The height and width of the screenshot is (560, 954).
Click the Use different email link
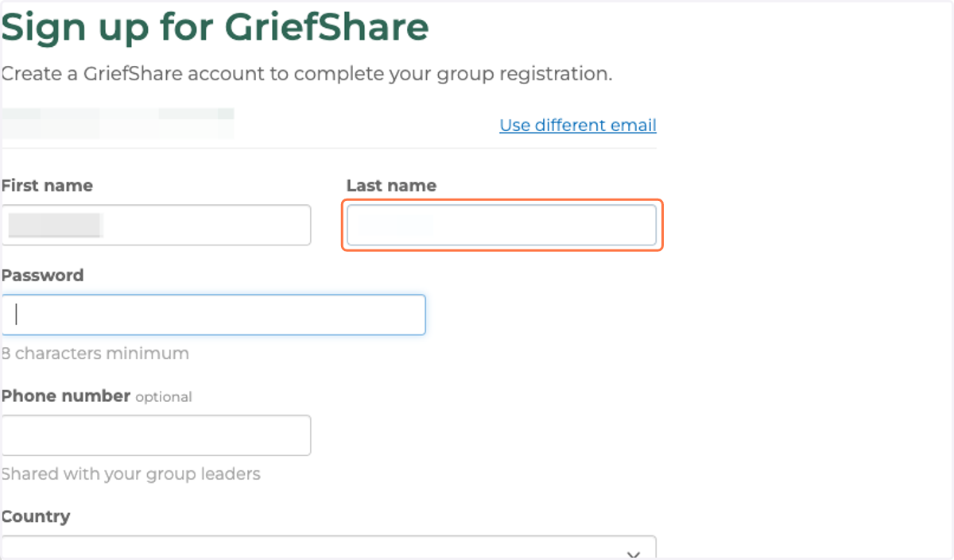click(578, 125)
